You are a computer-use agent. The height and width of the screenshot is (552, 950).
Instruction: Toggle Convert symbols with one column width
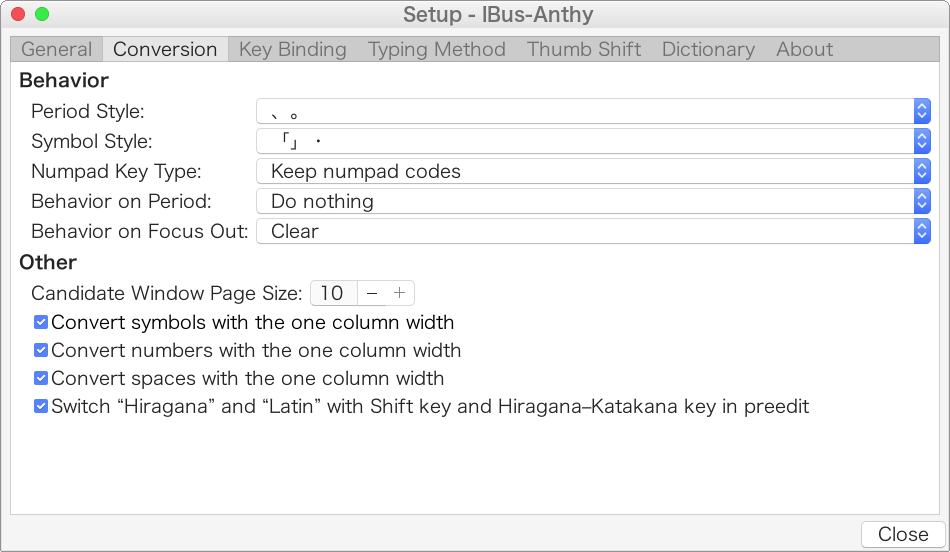pos(41,323)
